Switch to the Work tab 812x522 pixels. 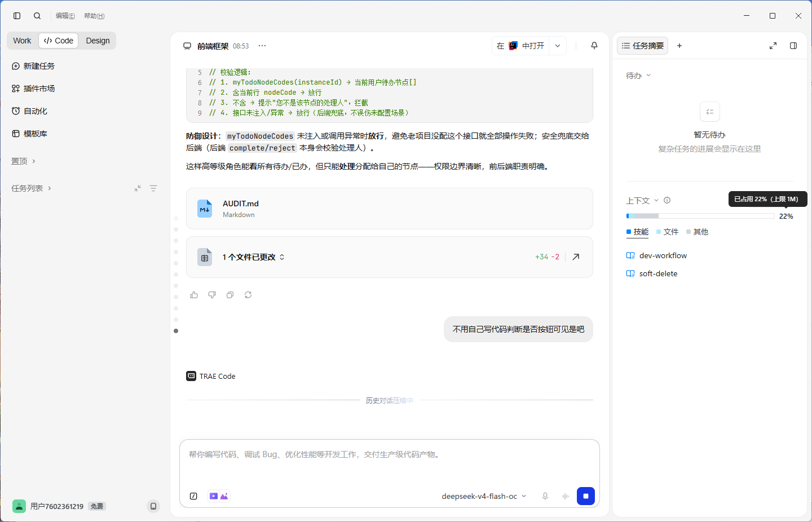point(22,41)
